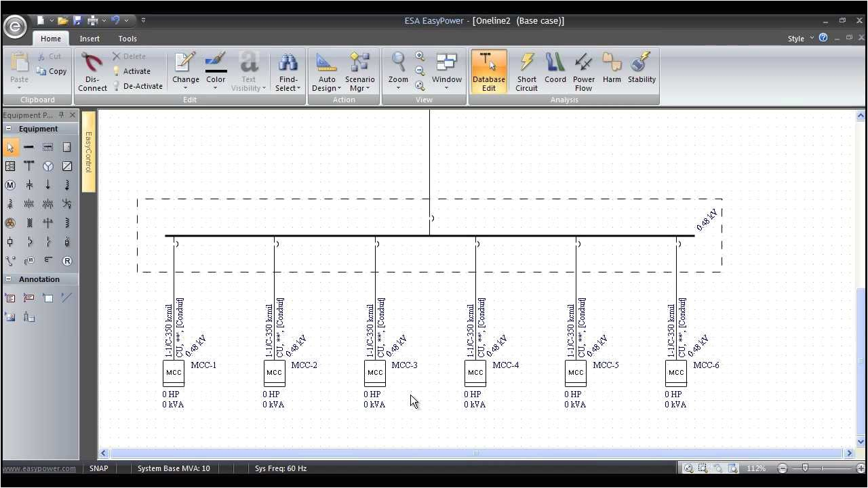The width and height of the screenshot is (868, 488).
Task: Switch to the Insert ribbon tab
Action: tap(89, 38)
